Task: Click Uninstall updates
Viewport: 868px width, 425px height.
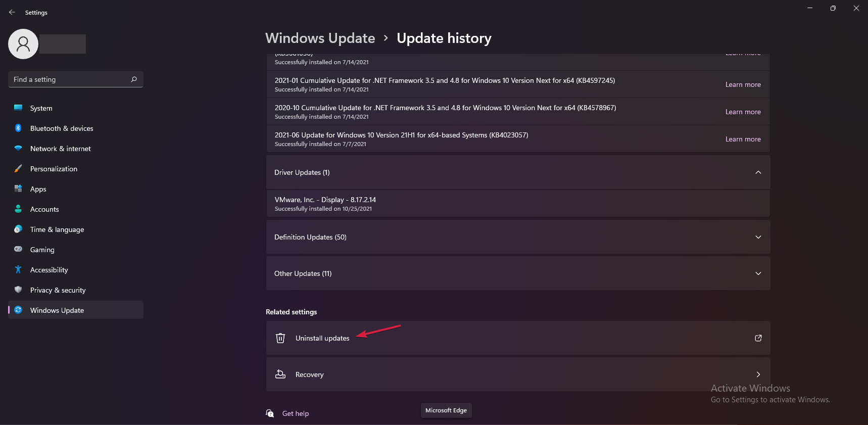Action: (x=518, y=338)
